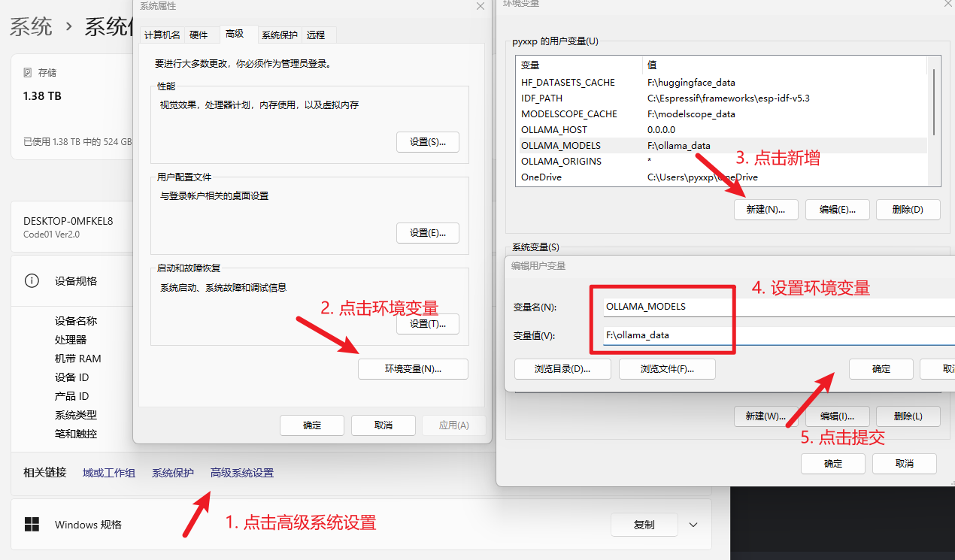Click 确定 in 编辑用户变量 dialog
Screen dimensions: 955x560
[x=881, y=369]
